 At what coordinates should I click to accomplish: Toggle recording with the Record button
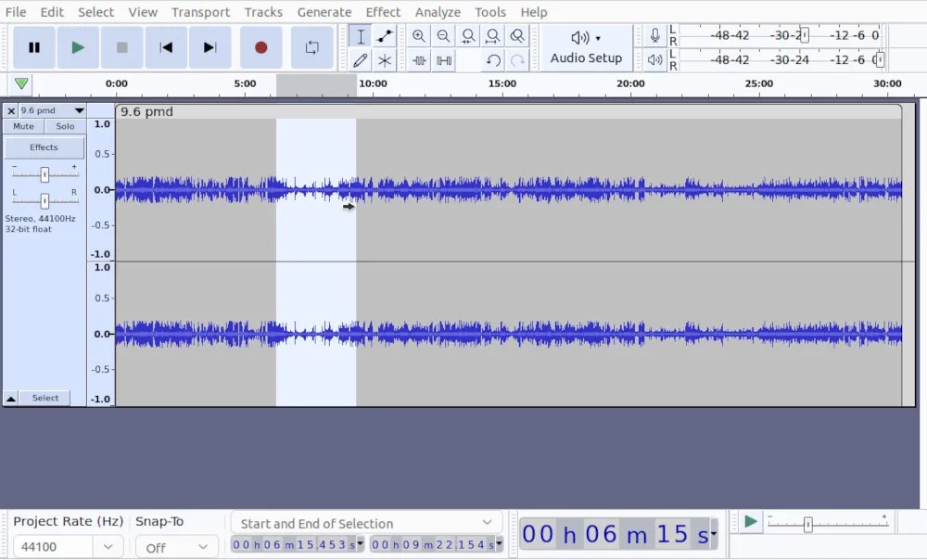tap(260, 46)
